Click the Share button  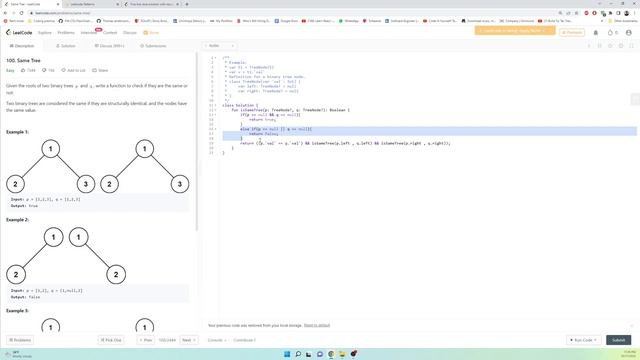pos(100,70)
